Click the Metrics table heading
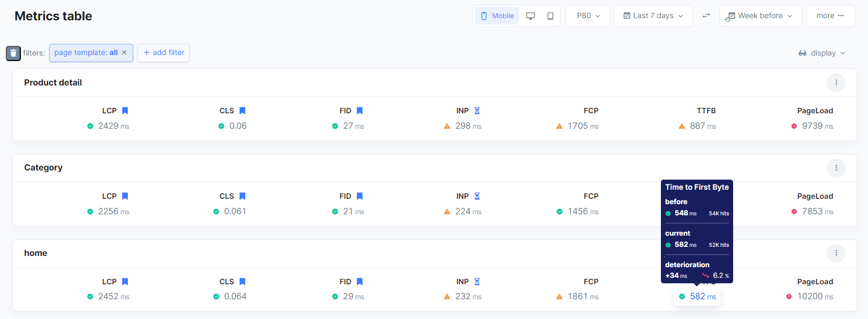 (54, 16)
